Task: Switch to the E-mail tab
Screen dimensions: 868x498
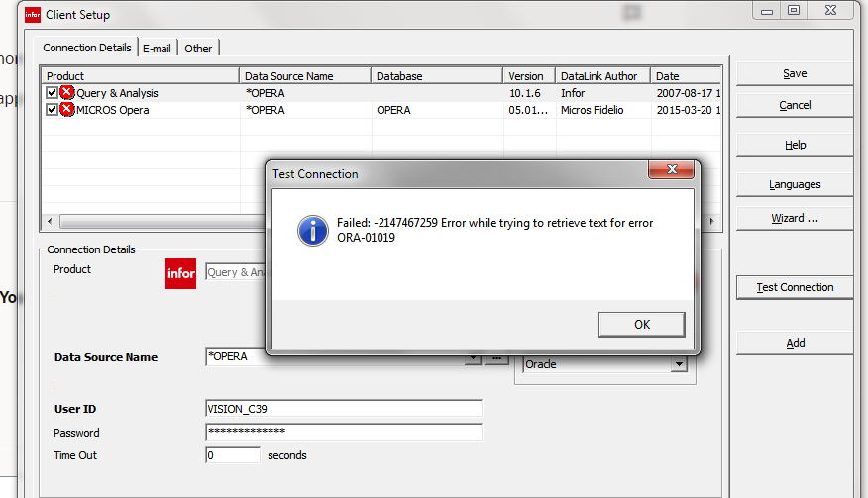Action: pyautogui.click(x=158, y=48)
